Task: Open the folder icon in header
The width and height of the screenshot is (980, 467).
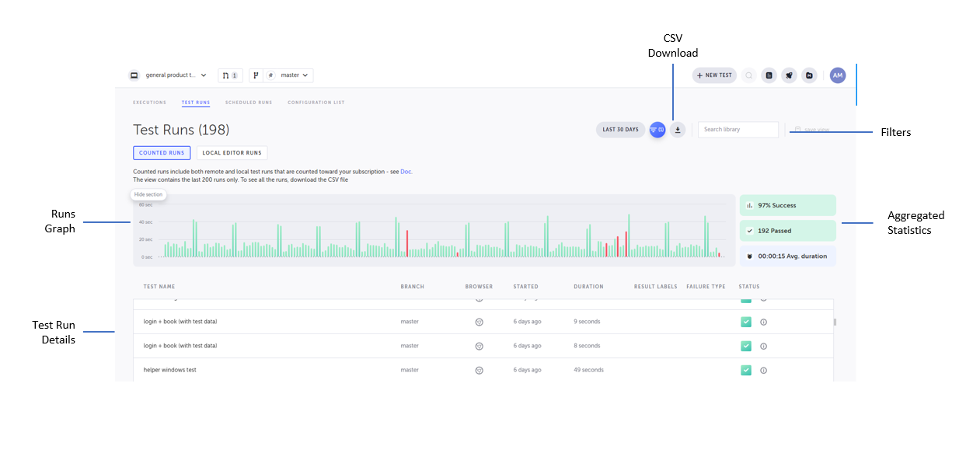Action: point(809,75)
